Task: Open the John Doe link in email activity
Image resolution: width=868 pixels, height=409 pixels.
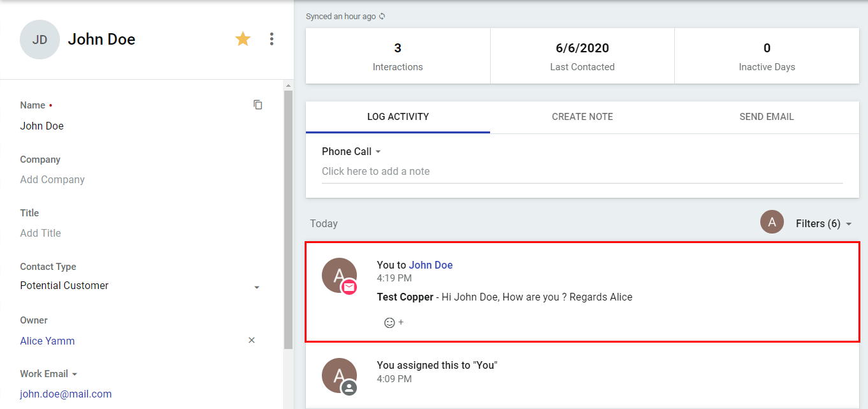Action: [x=431, y=265]
